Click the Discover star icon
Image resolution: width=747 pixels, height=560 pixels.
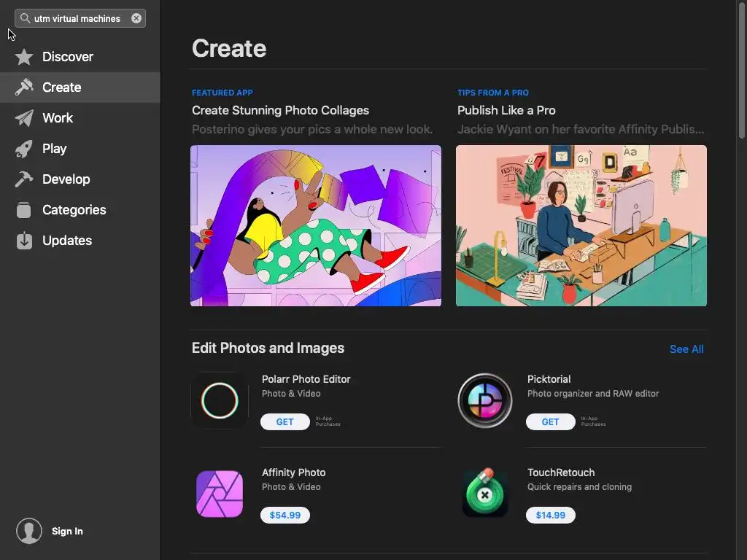pyautogui.click(x=24, y=57)
